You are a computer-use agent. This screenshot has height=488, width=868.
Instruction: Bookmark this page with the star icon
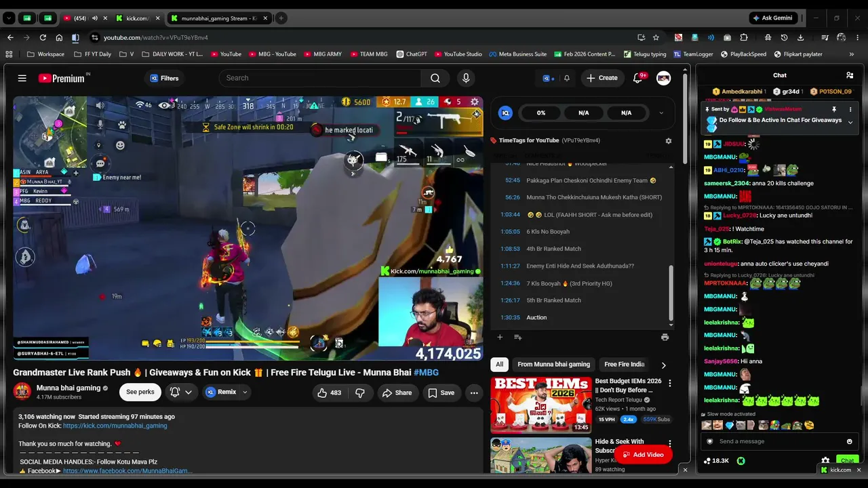pyautogui.click(x=656, y=37)
